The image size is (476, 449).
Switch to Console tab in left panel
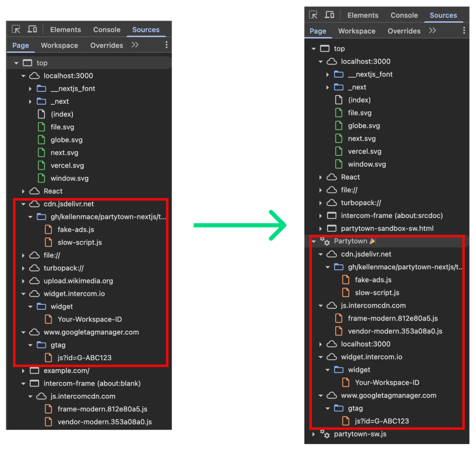coord(107,29)
